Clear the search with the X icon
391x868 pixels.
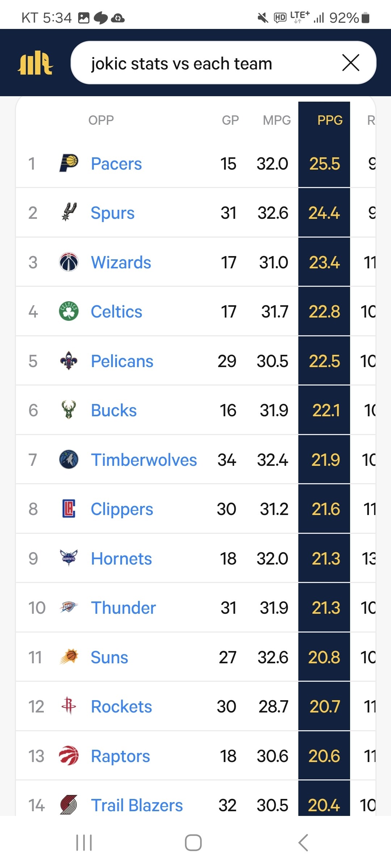coord(350,63)
